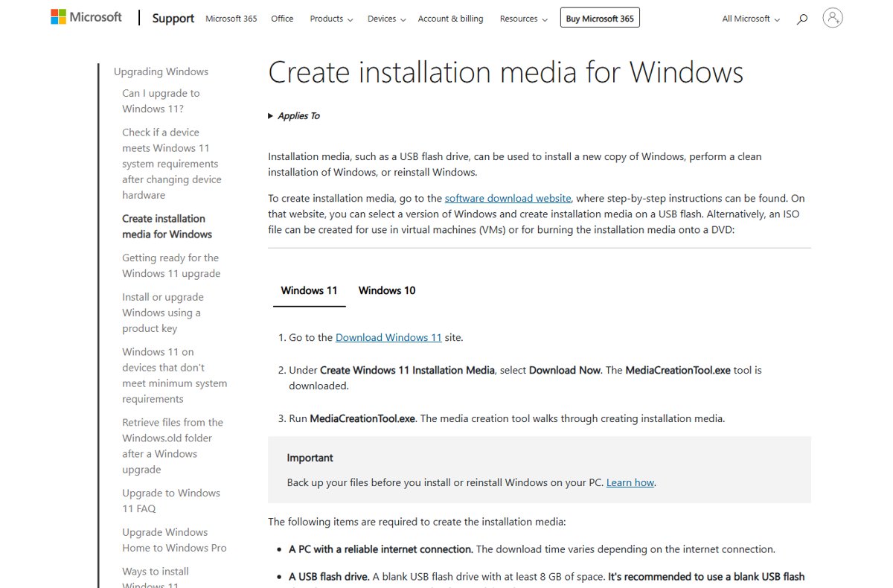The width and height of the screenshot is (893, 588).
Task: Click A PC with a reliable internet connection text
Action: coord(381,549)
